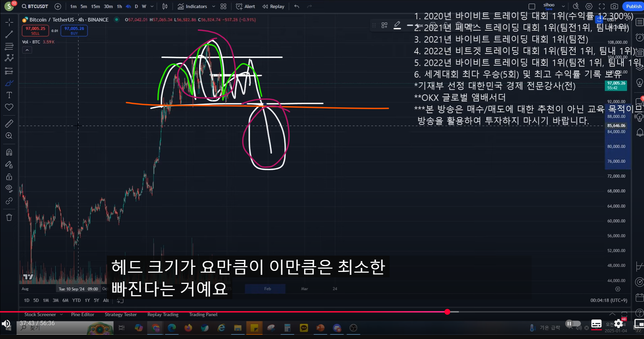Switch to the 15m timeframe
The width and height of the screenshot is (644, 339).
coord(95,7)
